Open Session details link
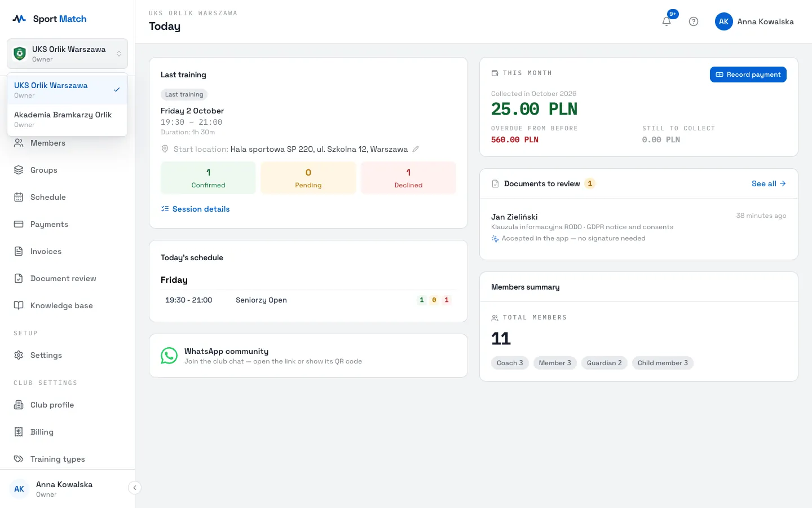 point(195,209)
